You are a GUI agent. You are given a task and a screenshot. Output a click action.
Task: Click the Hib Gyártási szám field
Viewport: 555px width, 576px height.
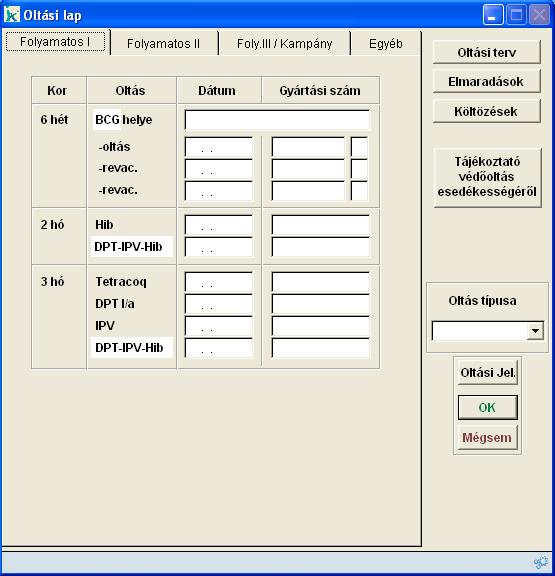[x=321, y=225]
